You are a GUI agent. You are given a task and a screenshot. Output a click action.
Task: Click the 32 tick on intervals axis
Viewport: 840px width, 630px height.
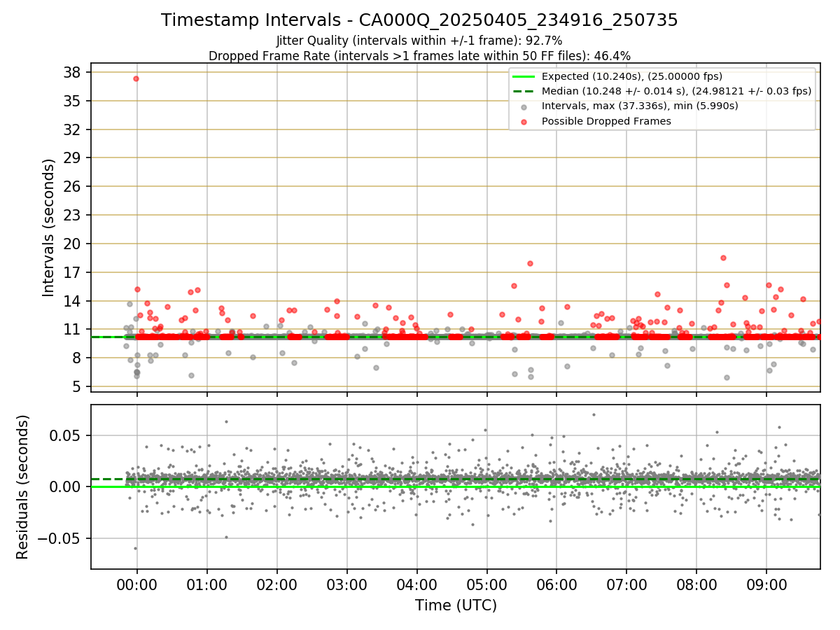point(73,129)
